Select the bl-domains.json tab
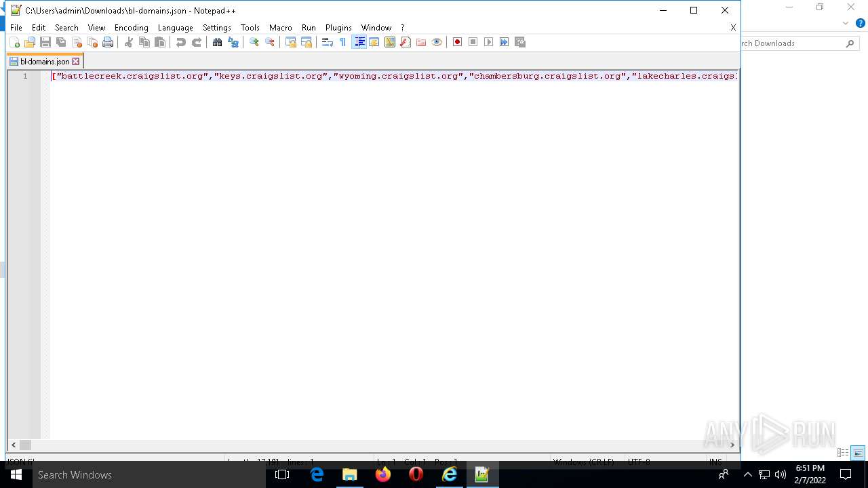Image resolution: width=868 pixels, height=488 pixels. click(45, 61)
